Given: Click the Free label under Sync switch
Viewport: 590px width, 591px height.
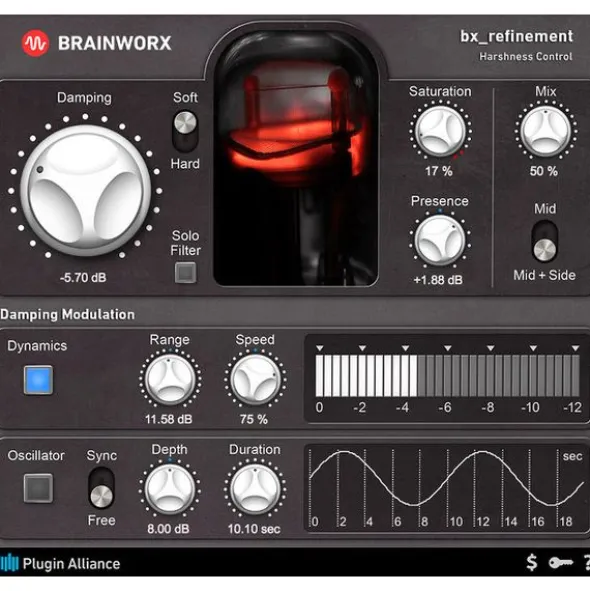Looking at the screenshot, I should pyautogui.click(x=101, y=521).
